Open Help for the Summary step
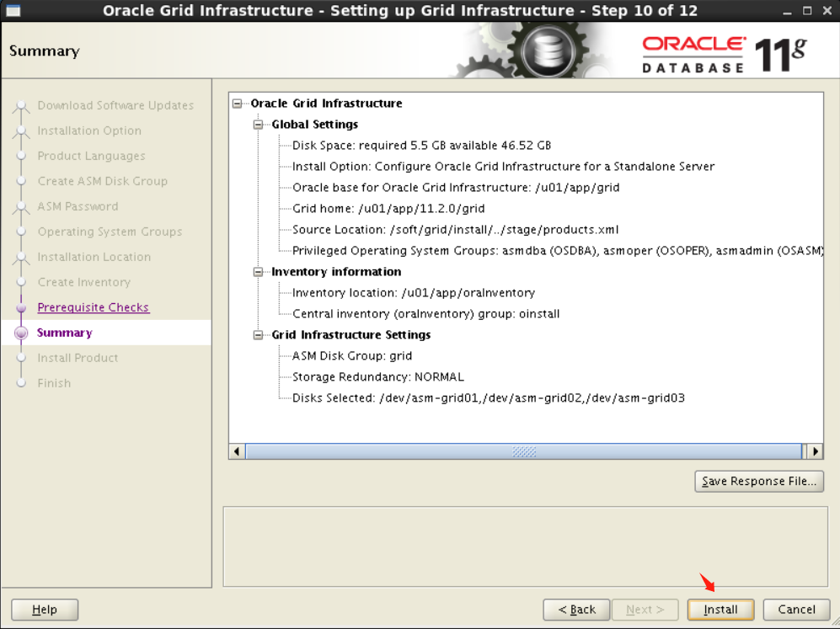 [x=44, y=609]
